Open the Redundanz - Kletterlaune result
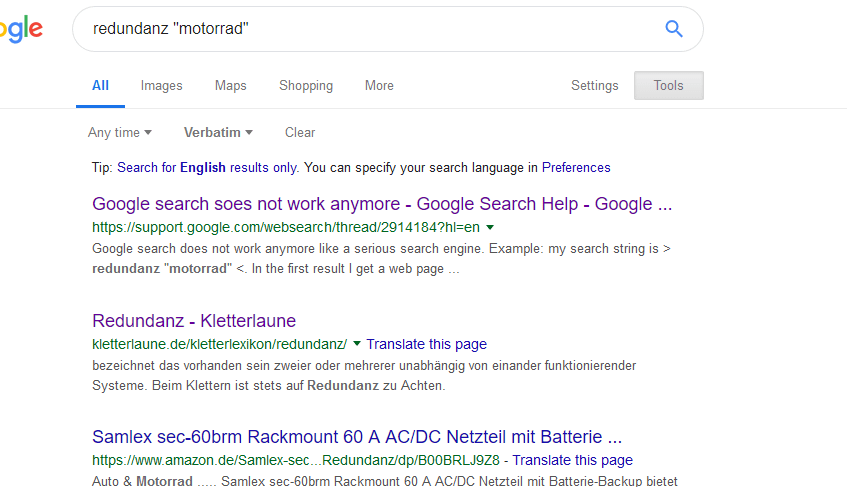This screenshot has width=847, height=487. 194,321
